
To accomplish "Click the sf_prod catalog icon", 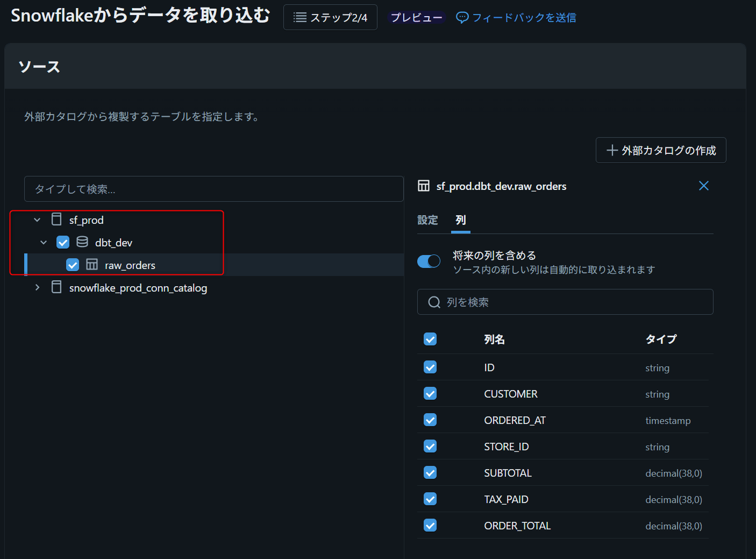I will 56,220.
